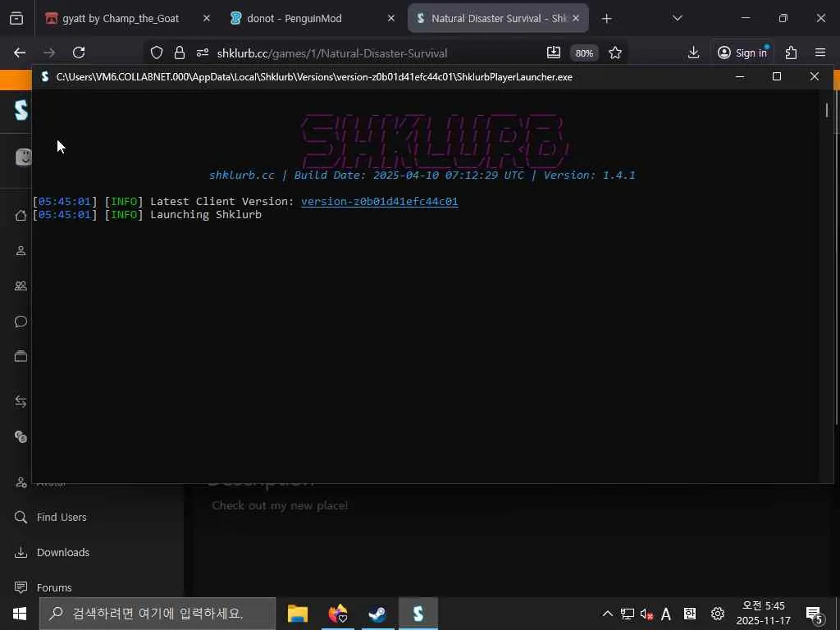Sign in to Firefox account
Image resolution: width=840 pixels, height=630 pixels.
coord(742,52)
